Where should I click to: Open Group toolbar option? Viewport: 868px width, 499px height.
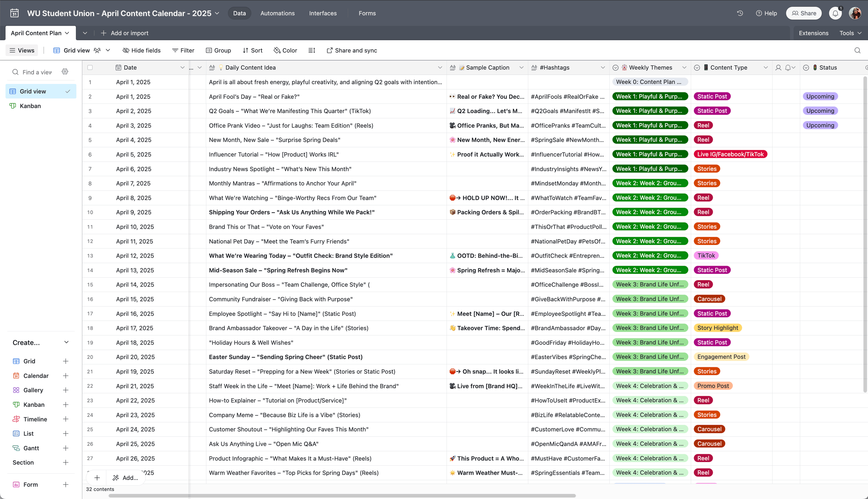click(x=218, y=51)
